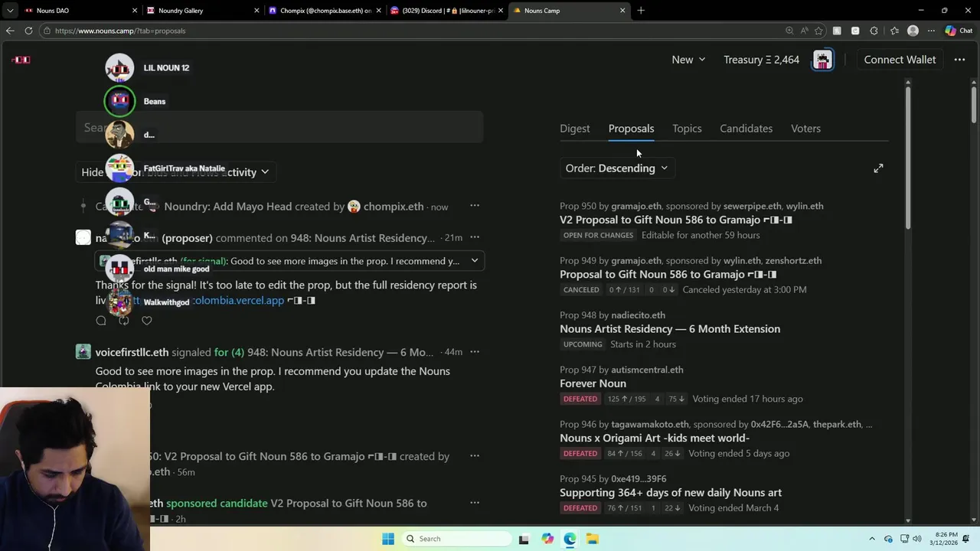Open Copilot Chat in browser toolbar
Viewport: 980px width, 551px height.
(959, 31)
